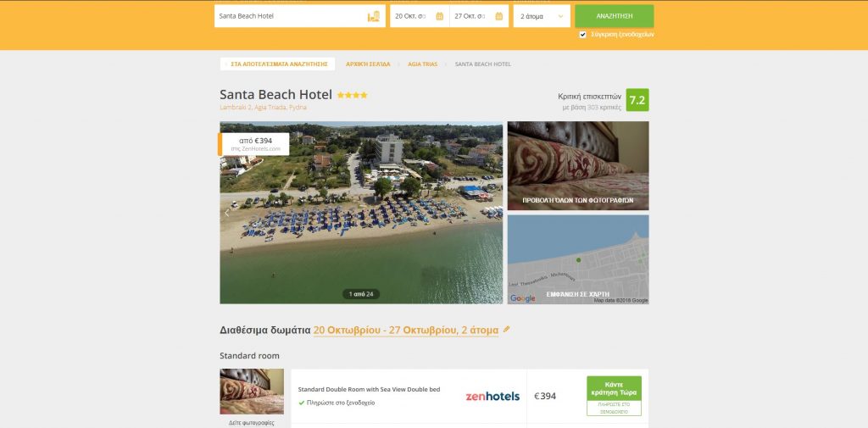Viewport: 868px width, 428px height.
Task: Select the AGIA TRIAS breadcrumb
Action: (422, 64)
